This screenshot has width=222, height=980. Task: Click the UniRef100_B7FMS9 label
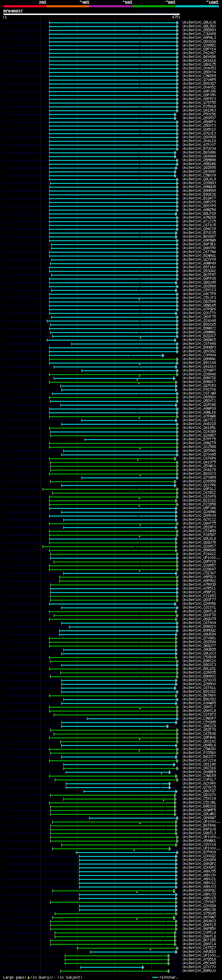click(199, 852)
